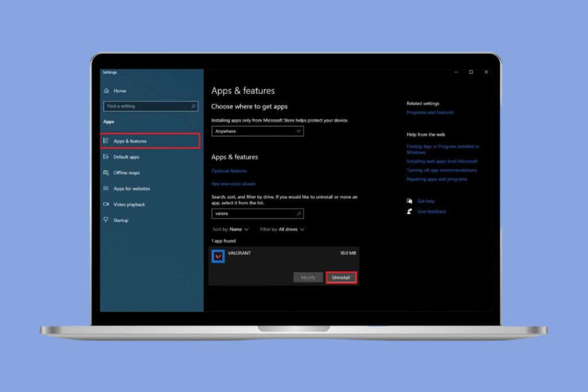Open Startup section
588x392 pixels.
coord(121,220)
